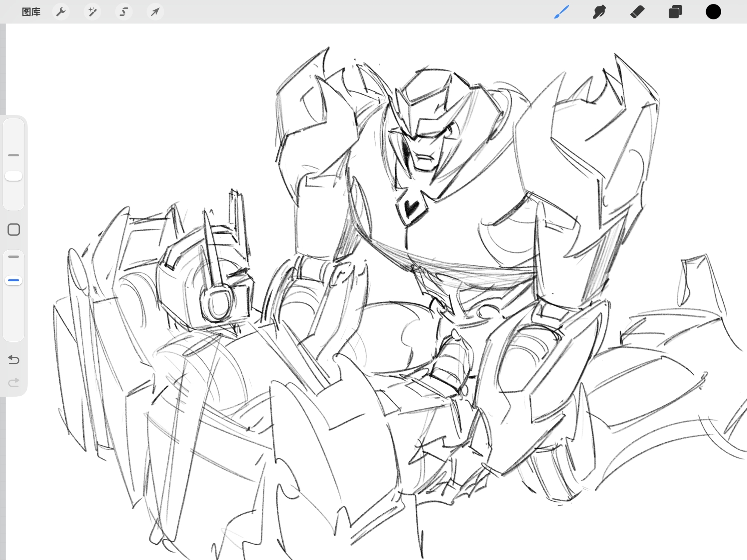
Task: Click the gray mark on the brush size slider
Action: coord(14,155)
